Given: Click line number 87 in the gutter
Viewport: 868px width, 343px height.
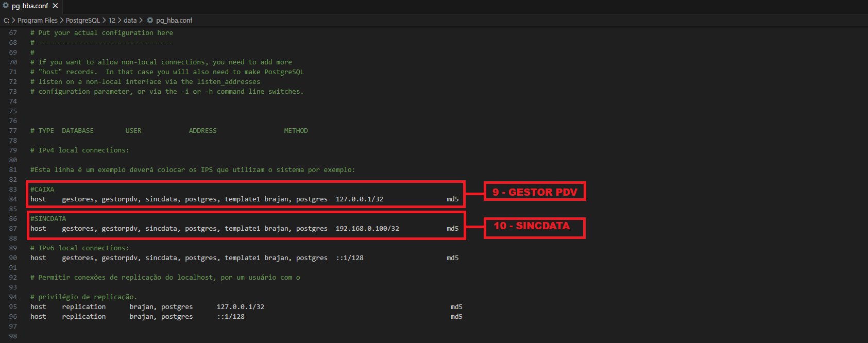Looking at the screenshot, I should pos(13,229).
